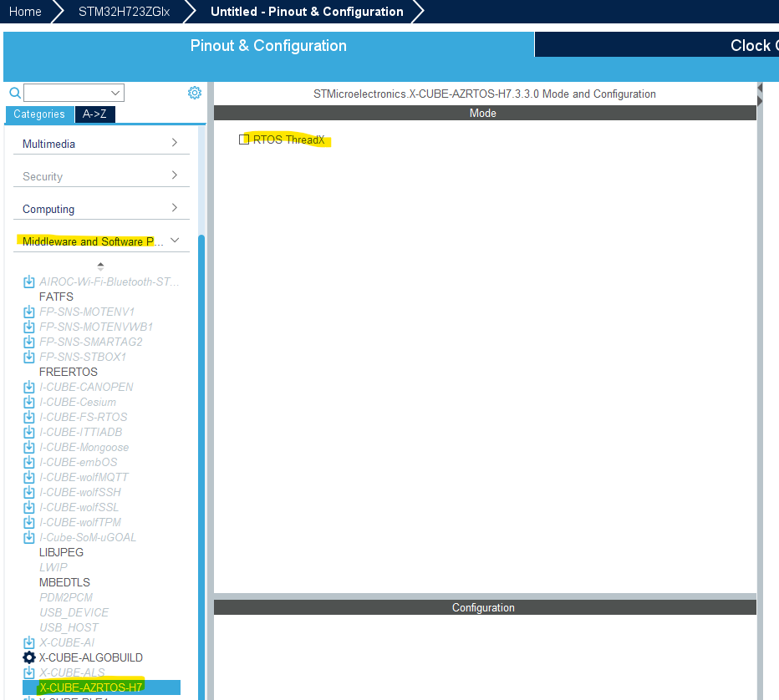The image size is (779, 700).
Task: Click download icon beside I-Cube-SoM-uGOAL
Action: pyautogui.click(x=29, y=538)
